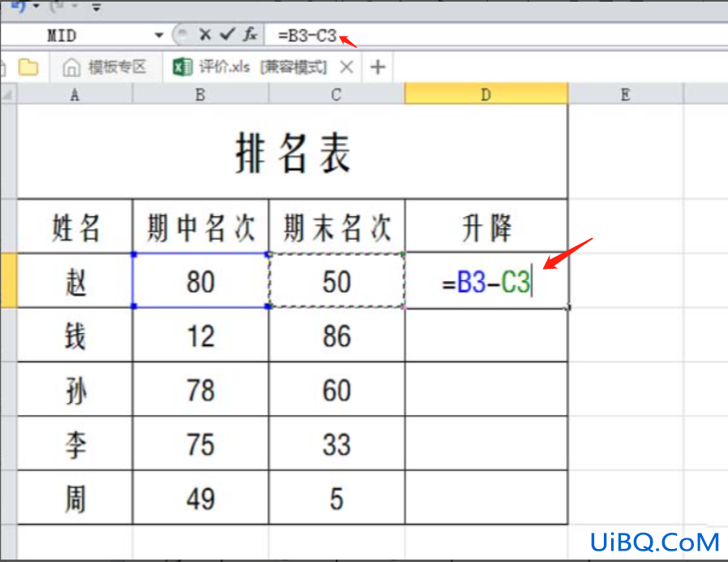Screen dimensions: 728x562
Task: Click the home icon of 模板专区
Action: click(71, 67)
